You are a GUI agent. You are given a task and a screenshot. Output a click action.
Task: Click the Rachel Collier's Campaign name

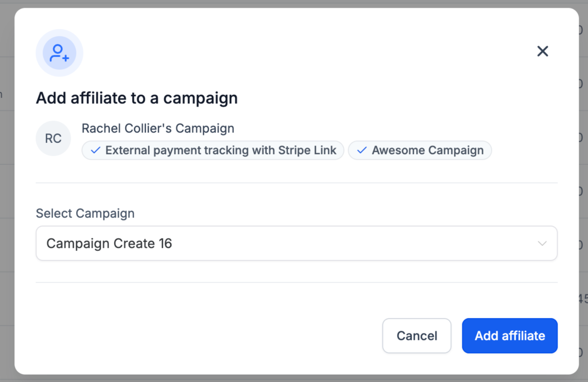click(158, 128)
